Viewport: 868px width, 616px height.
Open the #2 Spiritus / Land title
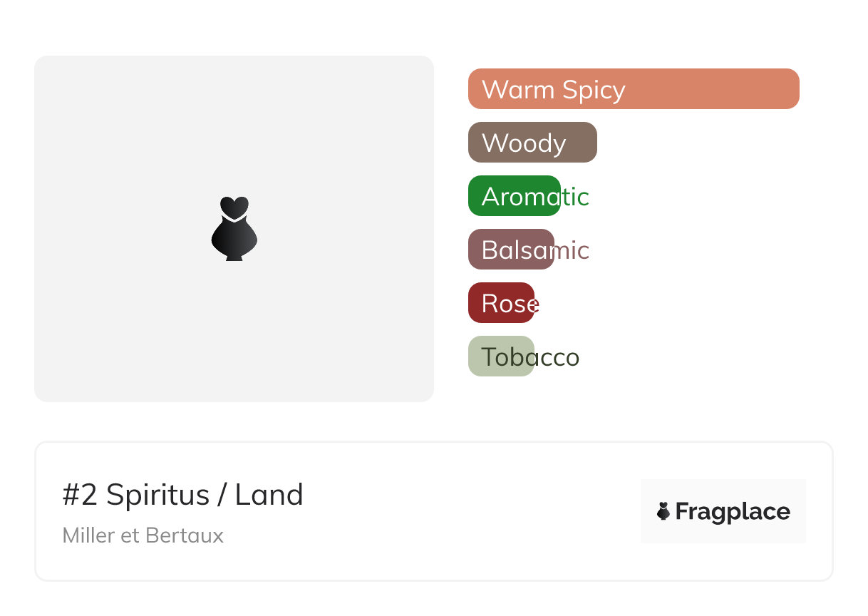tap(182, 495)
